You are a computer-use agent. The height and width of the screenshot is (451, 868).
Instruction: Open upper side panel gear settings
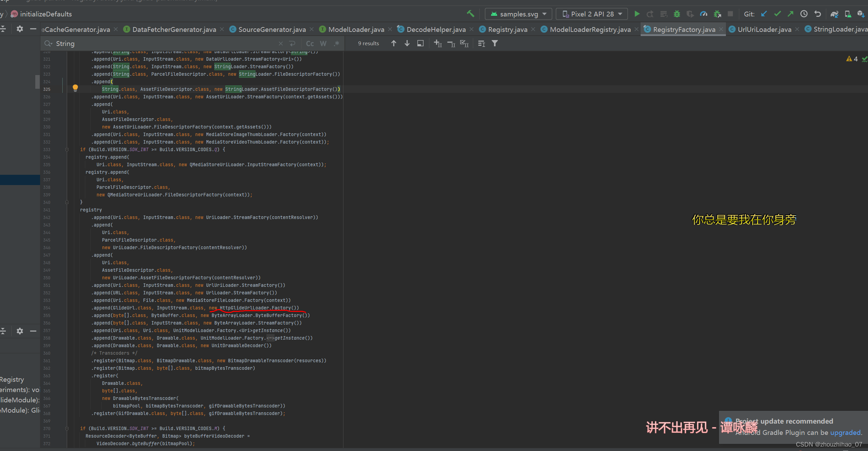tap(20, 29)
